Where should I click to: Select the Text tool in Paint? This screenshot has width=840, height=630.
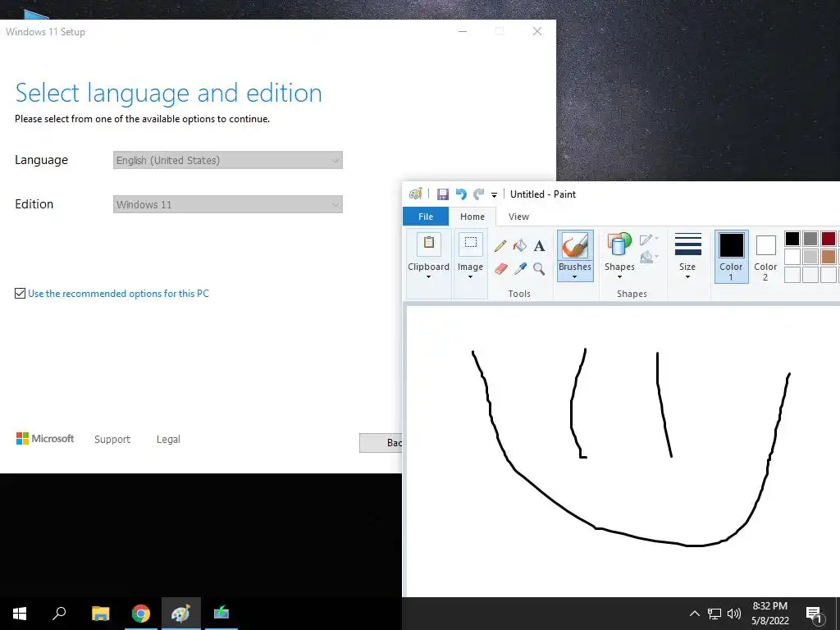pyautogui.click(x=540, y=246)
